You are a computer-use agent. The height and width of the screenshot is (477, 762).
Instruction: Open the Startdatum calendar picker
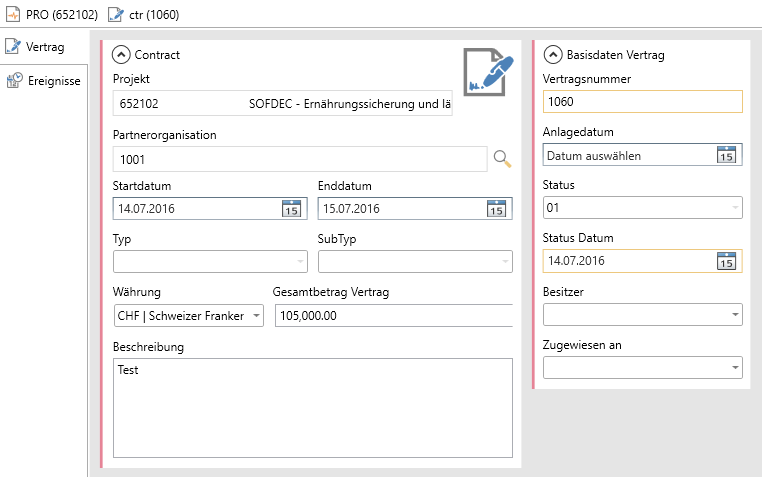pyautogui.click(x=291, y=209)
